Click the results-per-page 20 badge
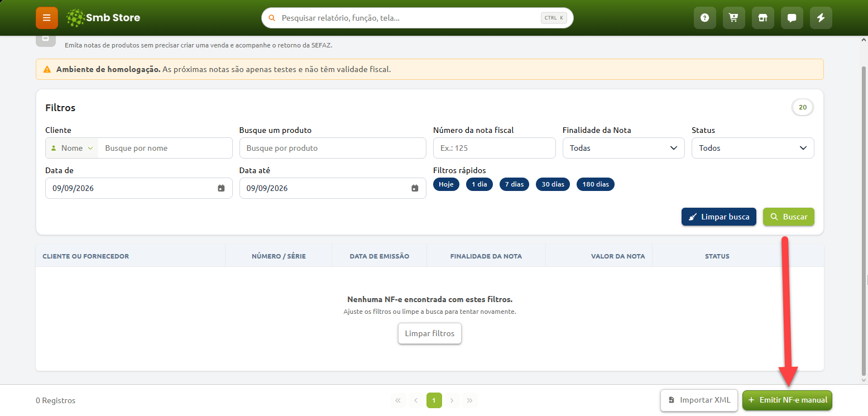The width and height of the screenshot is (868, 416). pos(803,107)
